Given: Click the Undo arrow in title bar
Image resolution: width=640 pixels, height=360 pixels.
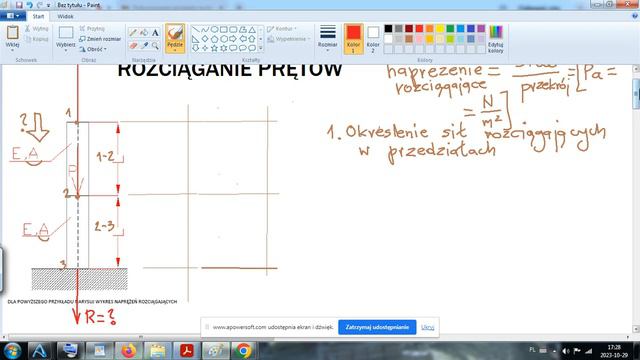Looking at the screenshot, I should (x=29, y=5).
